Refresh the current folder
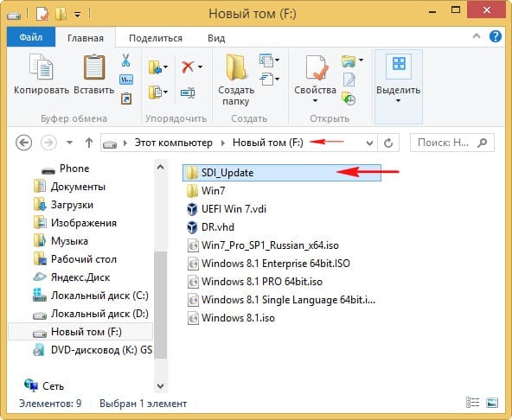The height and width of the screenshot is (420, 512). click(388, 143)
